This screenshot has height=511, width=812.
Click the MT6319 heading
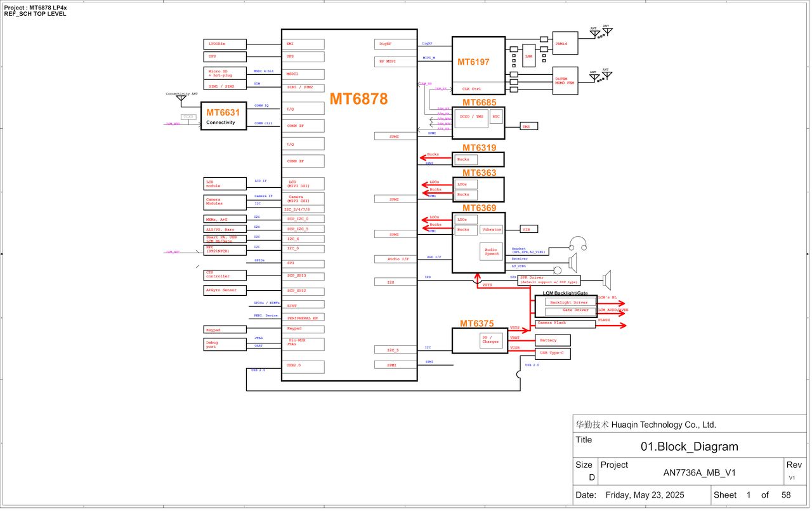click(x=480, y=148)
